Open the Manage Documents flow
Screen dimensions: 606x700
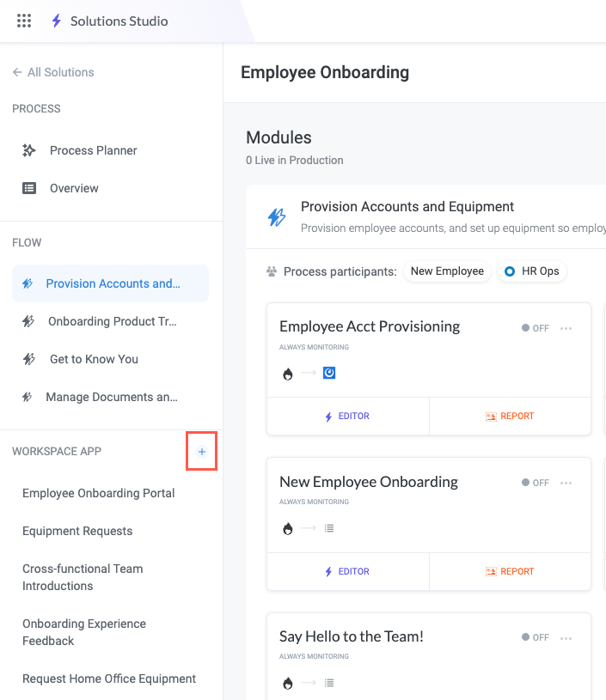pyautogui.click(x=111, y=397)
